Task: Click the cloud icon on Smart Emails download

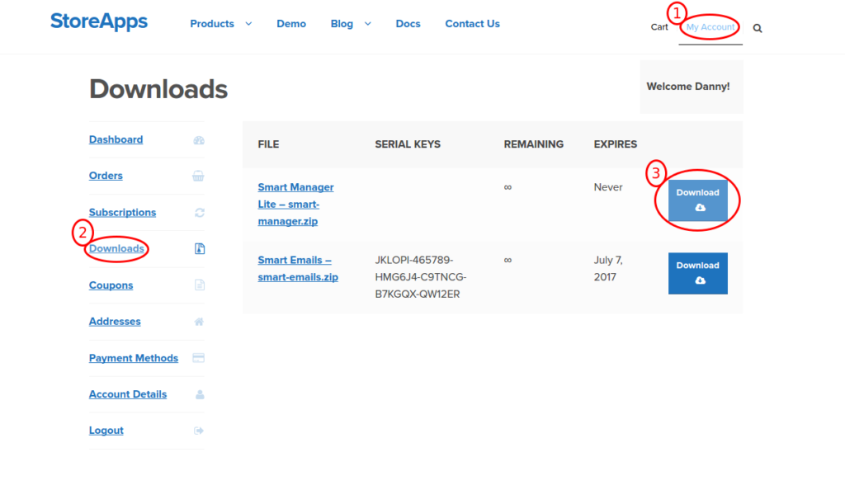Action: [698, 280]
